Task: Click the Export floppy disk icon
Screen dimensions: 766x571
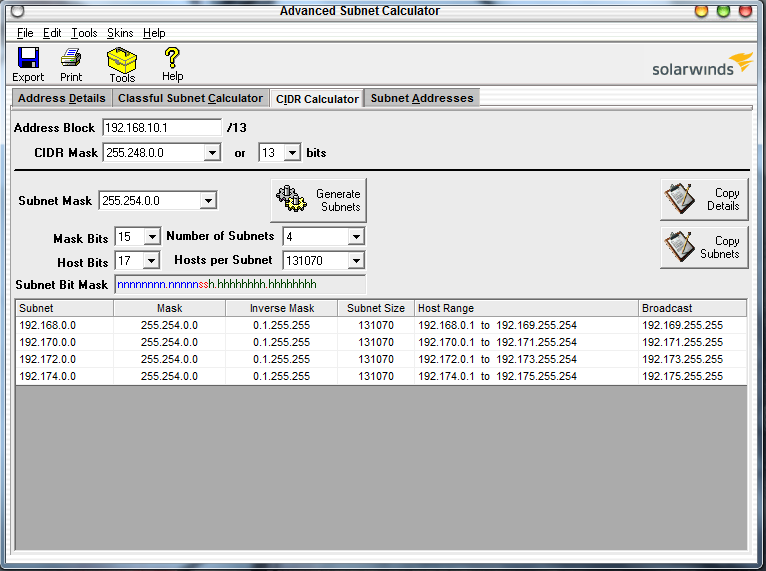Action: pos(28,58)
